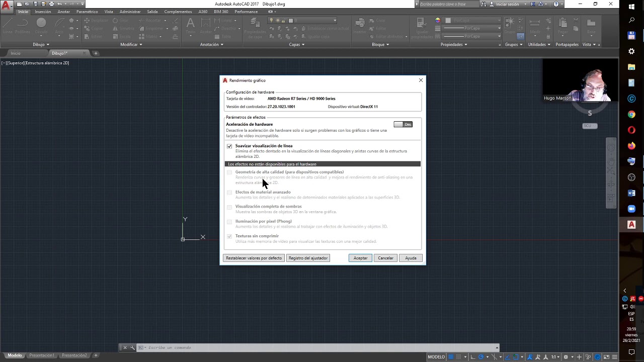This screenshot has height=362, width=644.
Task: Select the Acotar dimension tool
Action: pyautogui.click(x=205, y=25)
